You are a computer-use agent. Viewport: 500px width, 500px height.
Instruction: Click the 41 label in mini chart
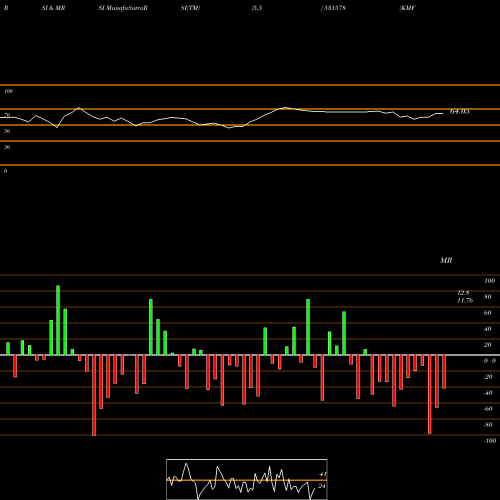point(322,474)
